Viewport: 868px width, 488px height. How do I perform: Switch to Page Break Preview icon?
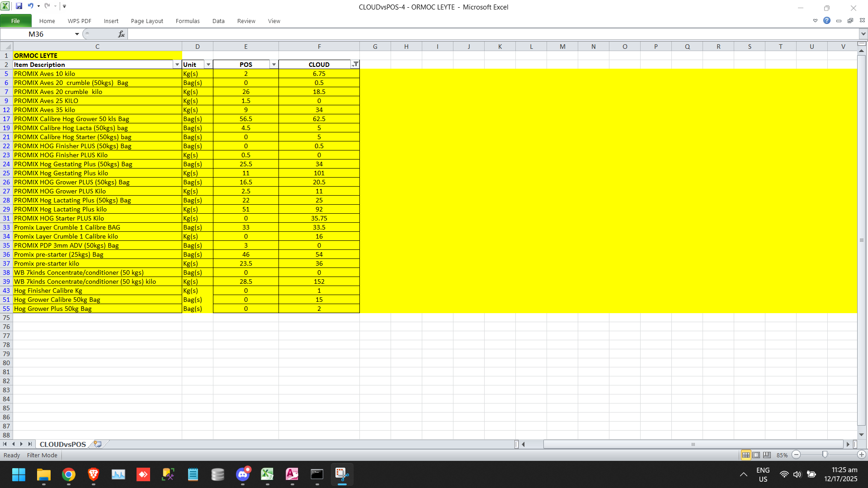(767, 455)
